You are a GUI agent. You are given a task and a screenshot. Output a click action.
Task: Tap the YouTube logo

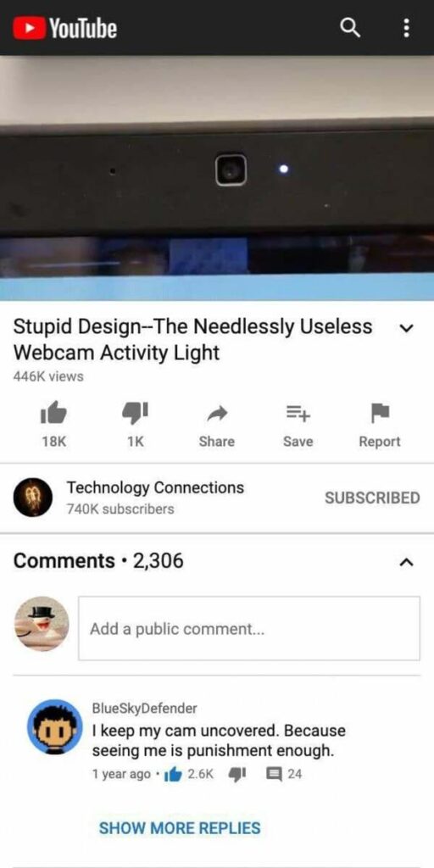coord(64,28)
